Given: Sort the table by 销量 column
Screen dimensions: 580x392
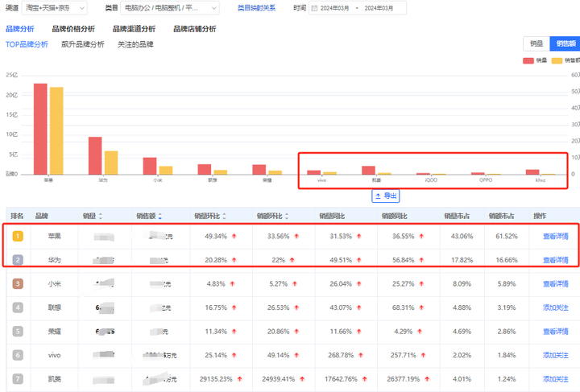Looking at the screenshot, I should click(101, 217).
